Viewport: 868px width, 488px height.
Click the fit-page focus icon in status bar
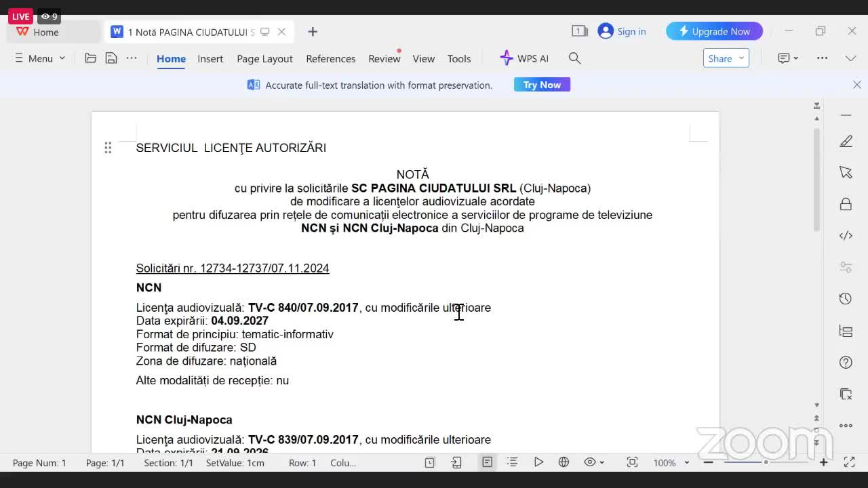[632, 462]
